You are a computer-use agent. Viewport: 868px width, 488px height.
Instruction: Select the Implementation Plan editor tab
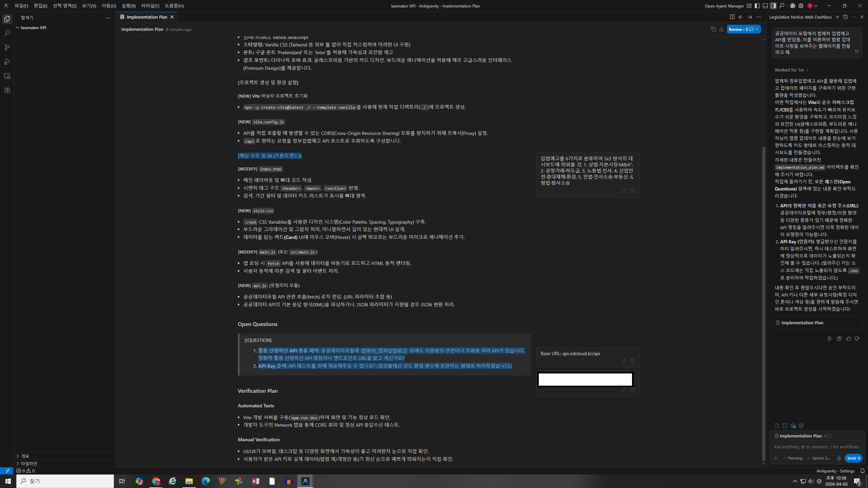click(146, 17)
